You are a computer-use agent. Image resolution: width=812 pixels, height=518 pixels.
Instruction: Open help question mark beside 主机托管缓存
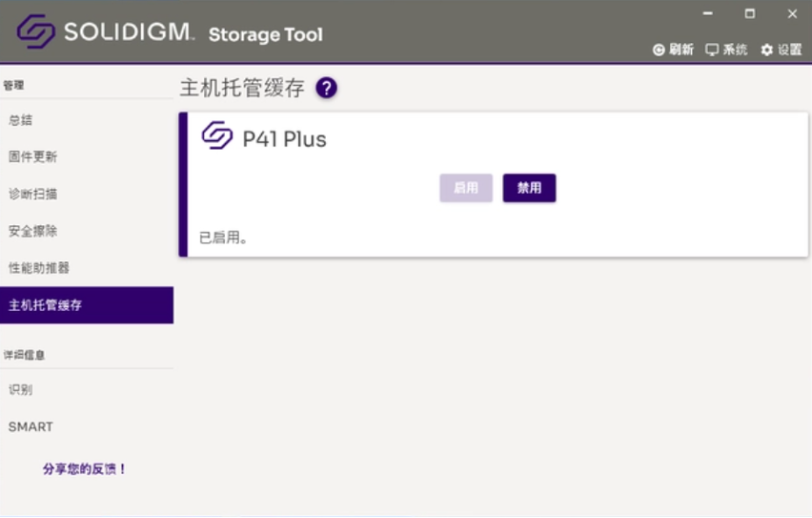click(x=327, y=89)
